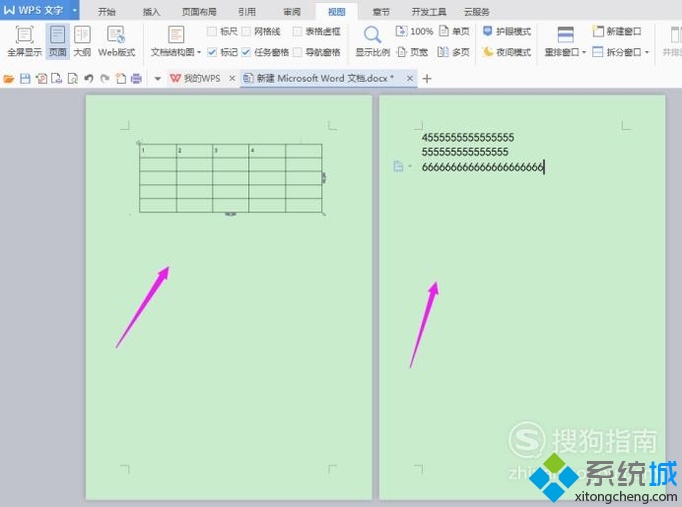Undo the last action
The width and height of the screenshot is (682, 507).
[x=89, y=79]
